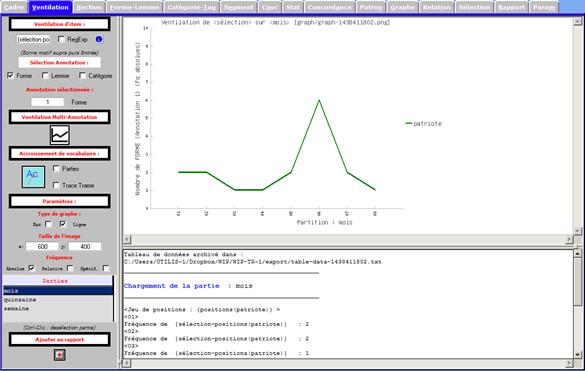Click the image width field showing 600
The height and width of the screenshot is (371, 585).
click(x=42, y=246)
